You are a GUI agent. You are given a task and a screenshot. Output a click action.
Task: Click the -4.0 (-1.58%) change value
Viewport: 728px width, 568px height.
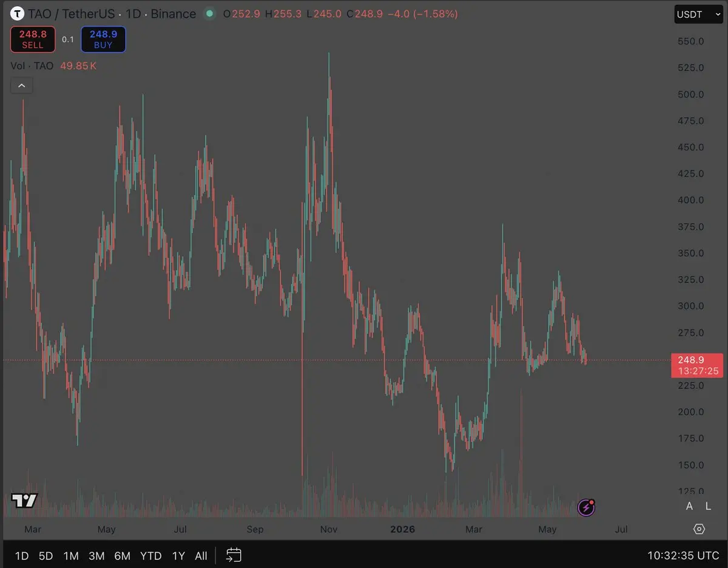pyautogui.click(x=422, y=13)
